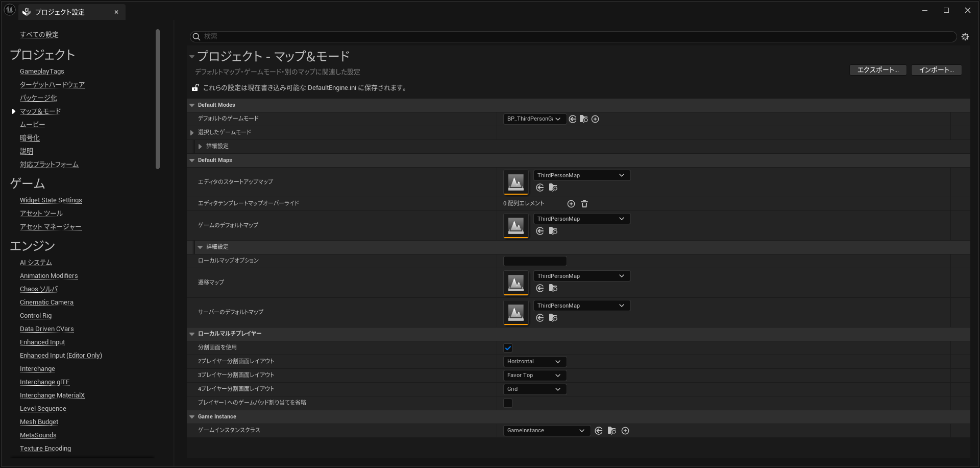Browse to game default map in Content Browser
The height and width of the screenshot is (468, 980).
tap(553, 231)
